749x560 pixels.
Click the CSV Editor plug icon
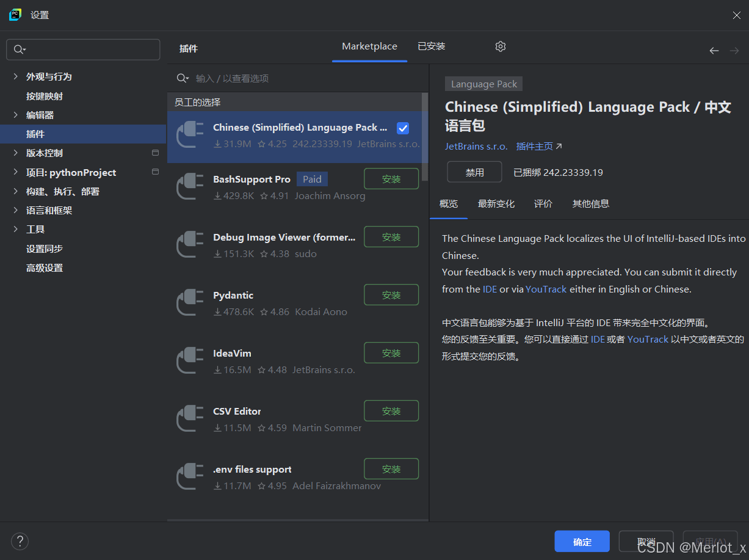coord(190,419)
